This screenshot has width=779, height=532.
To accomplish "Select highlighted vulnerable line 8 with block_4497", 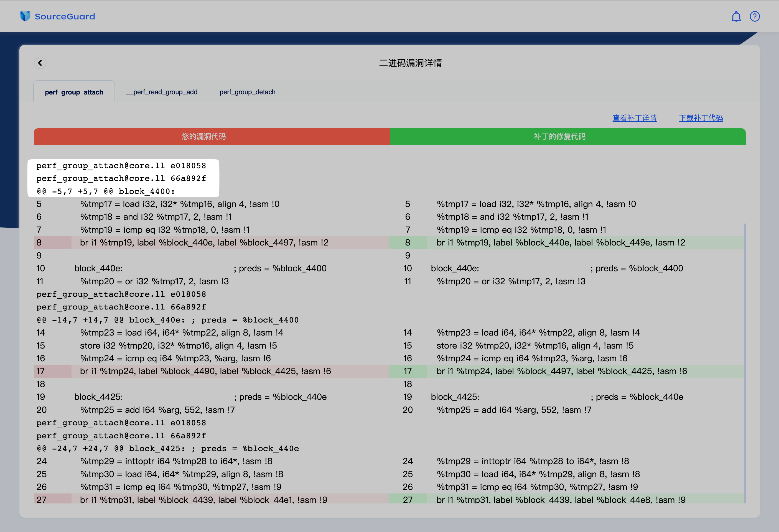I will click(x=204, y=242).
